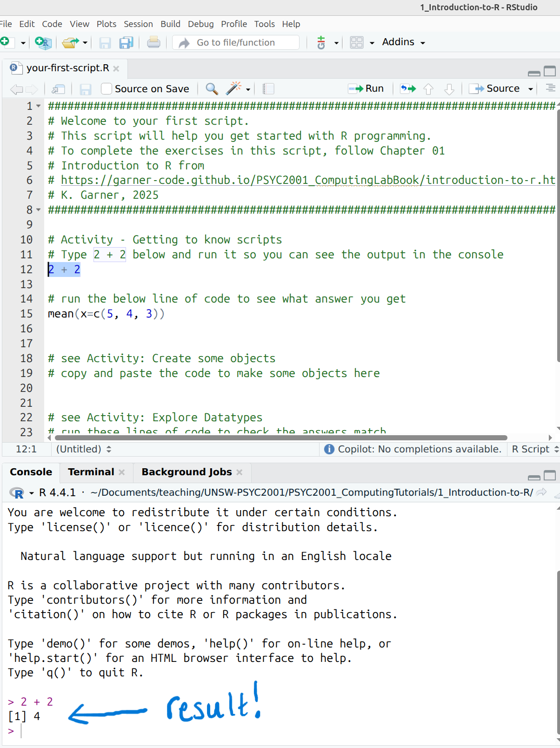Show document outline icon in the editor
Screen dimensions: 560x748
[551, 88]
